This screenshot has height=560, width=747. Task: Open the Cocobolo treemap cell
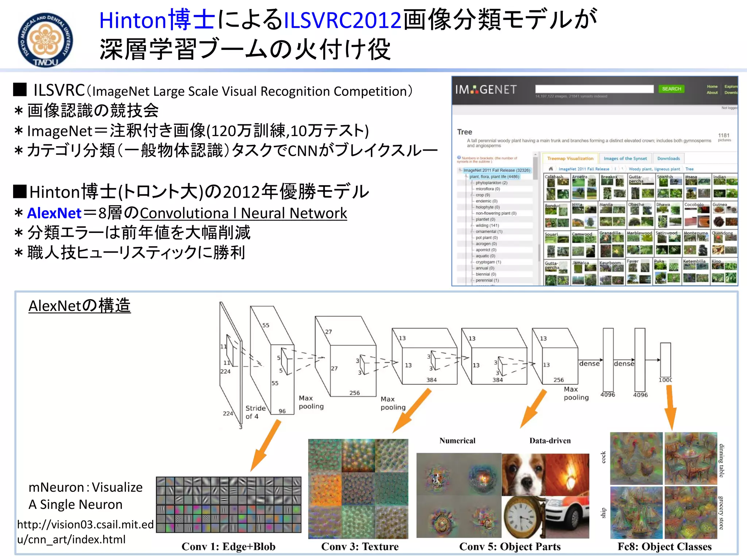pos(697,215)
